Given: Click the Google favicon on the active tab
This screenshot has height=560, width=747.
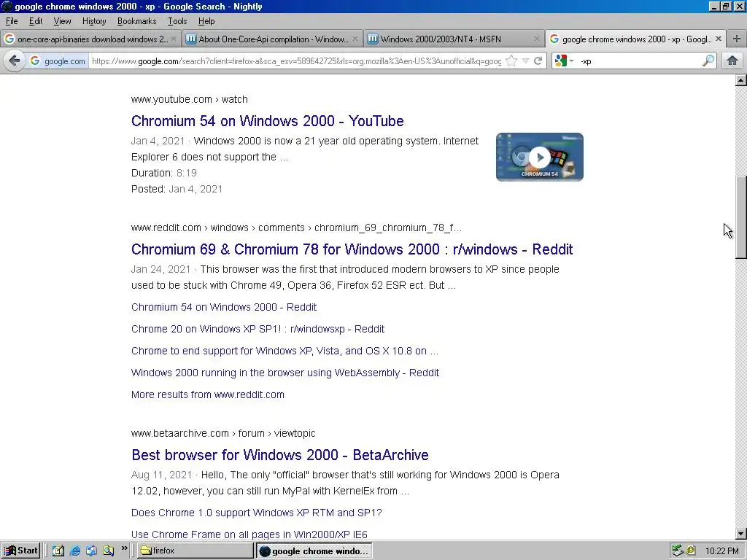Looking at the screenshot, I should pyautogui.click(x=554, y=39).
